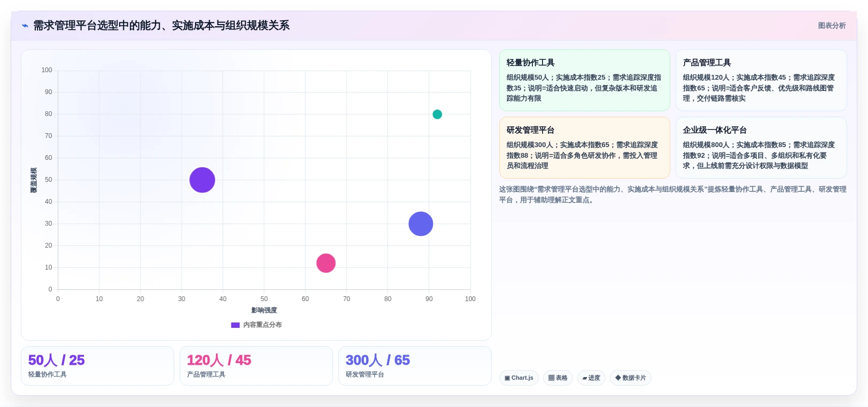Toggle the 内容重点分布 legend entry
Image resolution: width=868 pixels, height=407 pixels.
257,325
